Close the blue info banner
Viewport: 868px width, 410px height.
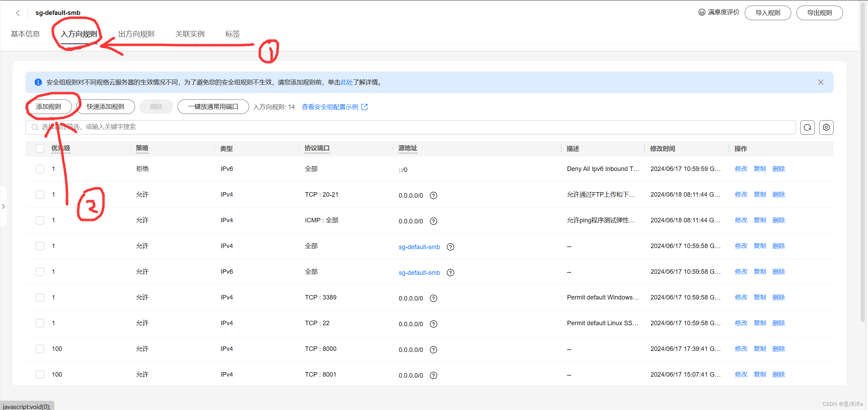tap(820, 82)
